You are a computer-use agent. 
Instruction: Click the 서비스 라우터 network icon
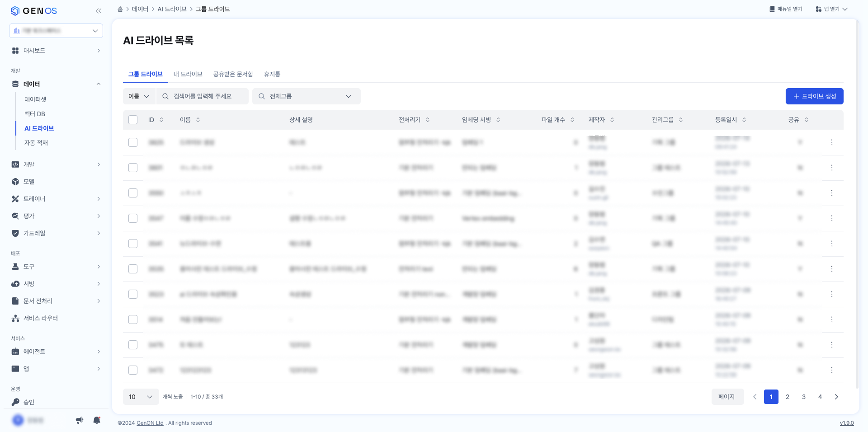coord(15,318)
